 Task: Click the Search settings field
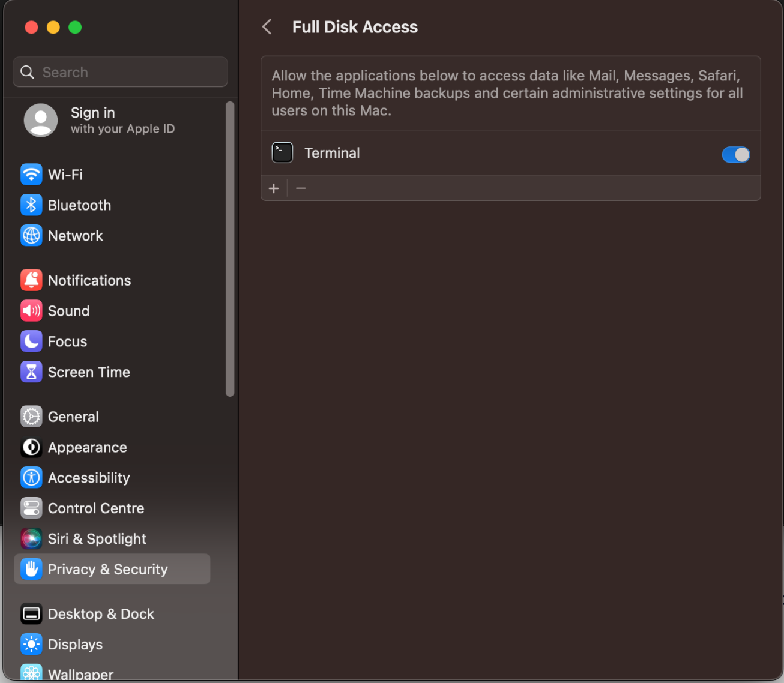(120, 72)
